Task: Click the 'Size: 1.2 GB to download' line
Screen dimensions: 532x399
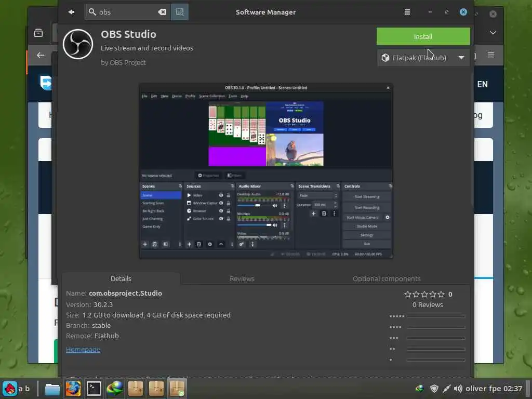Action: [148, 315]
